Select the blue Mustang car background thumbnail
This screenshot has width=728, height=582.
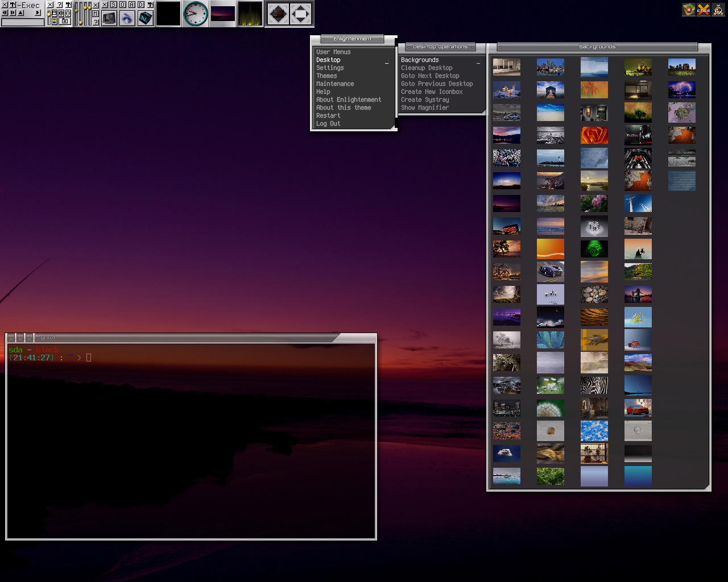551,272
